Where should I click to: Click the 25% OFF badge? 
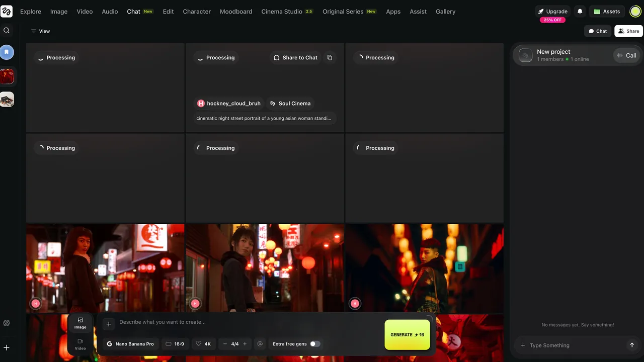(x=553, y=20)
